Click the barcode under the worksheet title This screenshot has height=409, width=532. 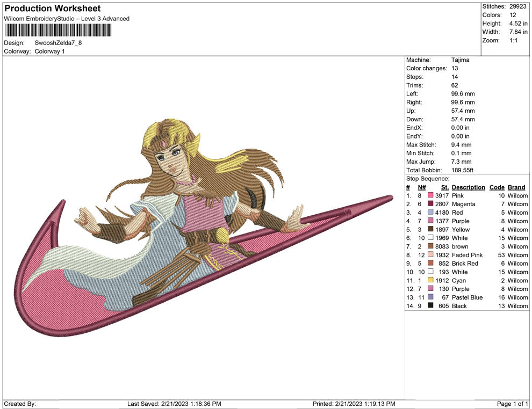click(x=59, y=31)
